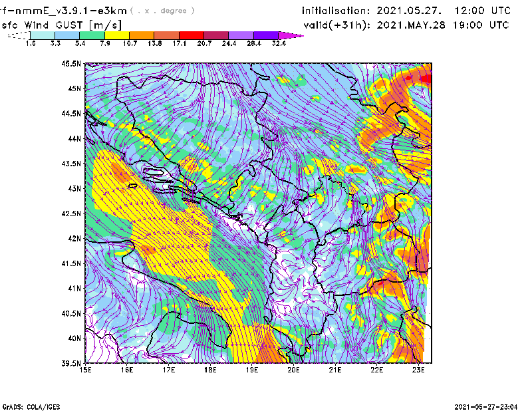The image size is (532, 411).
Task: Click the 45.5N latitude label
Action: pos(71,63)
